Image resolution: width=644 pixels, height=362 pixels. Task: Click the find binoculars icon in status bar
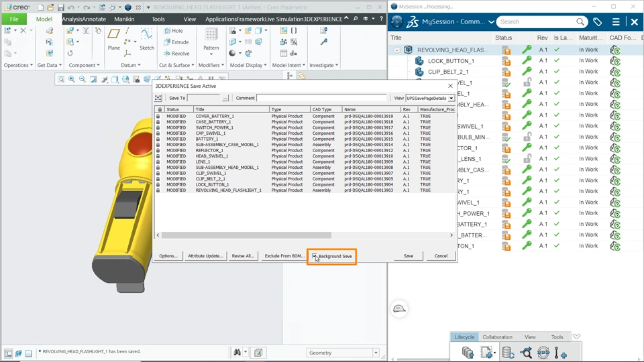click(237, 353)
